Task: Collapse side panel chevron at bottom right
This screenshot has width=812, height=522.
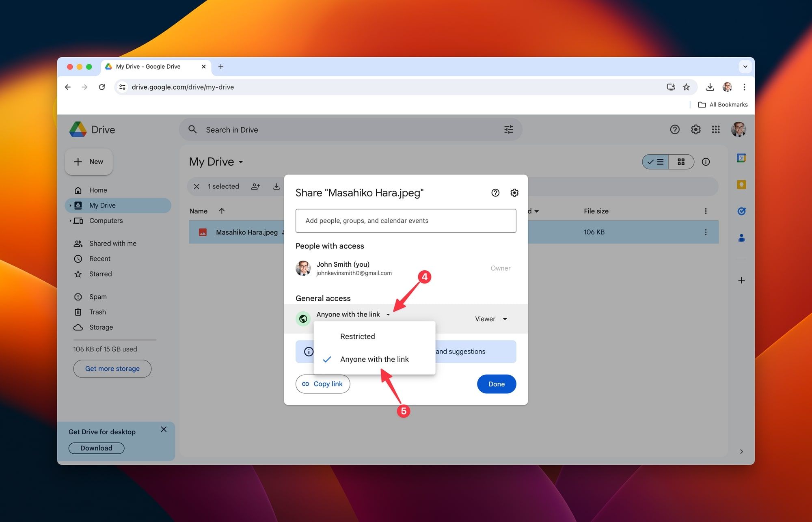Action: [x=741, y=451]
